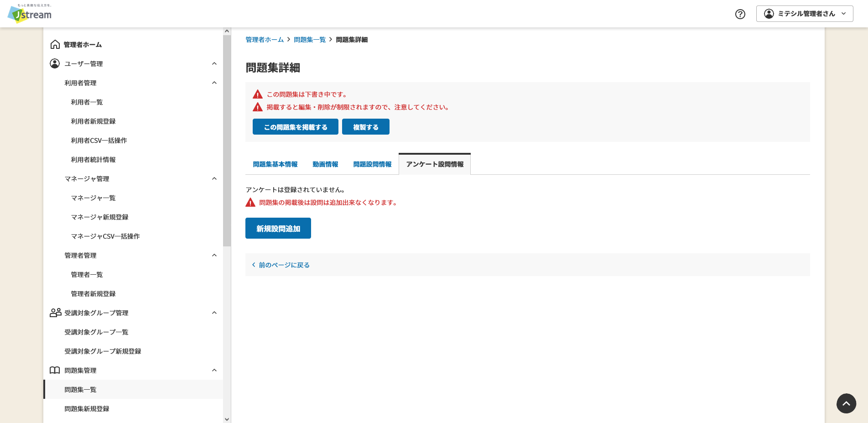Open the 動画情報 tab
This screenshot has width=868, height=423.
(325, 164)
